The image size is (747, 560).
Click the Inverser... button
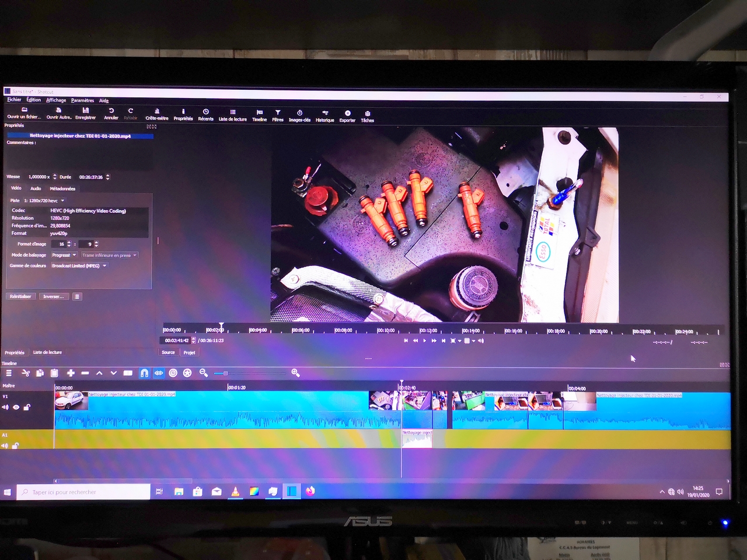[x=53, y=296]
